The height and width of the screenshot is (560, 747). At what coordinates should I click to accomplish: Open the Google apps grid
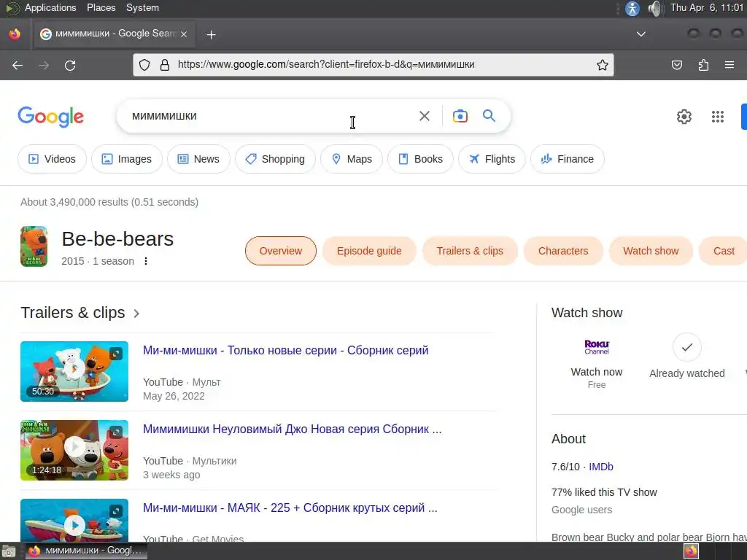click(718, 117)
